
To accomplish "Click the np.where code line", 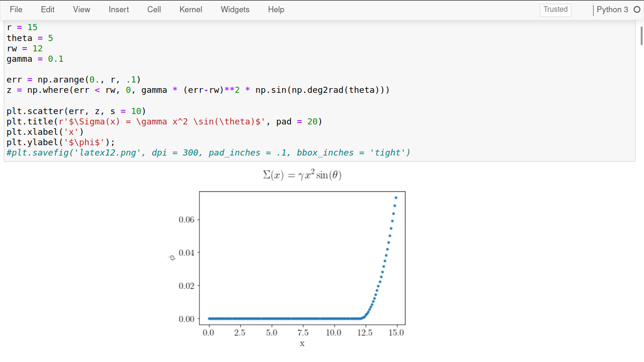I will point(198,90).
